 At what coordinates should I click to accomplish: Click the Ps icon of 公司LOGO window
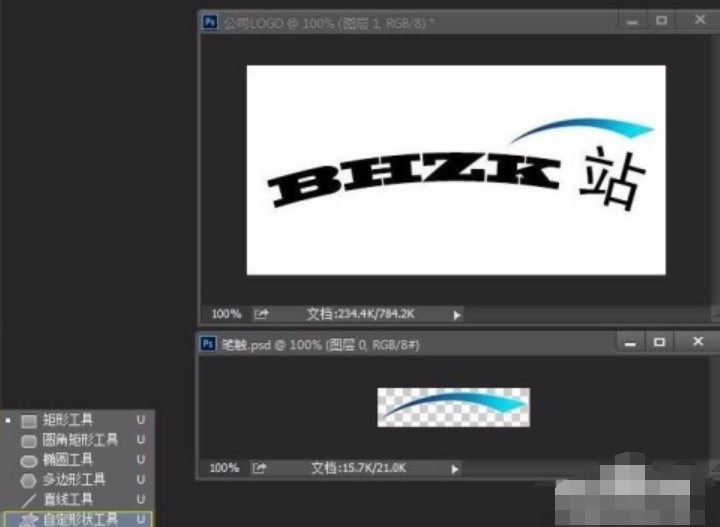[x=210, y=22]
